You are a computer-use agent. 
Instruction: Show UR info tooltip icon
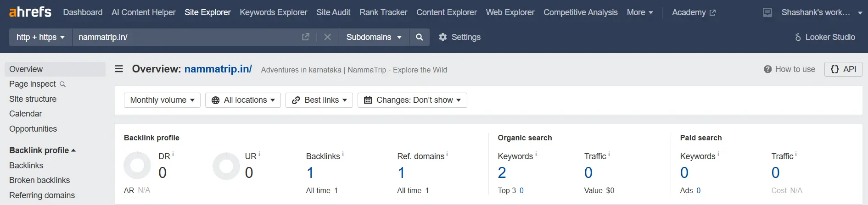click(x=259, y=154)
